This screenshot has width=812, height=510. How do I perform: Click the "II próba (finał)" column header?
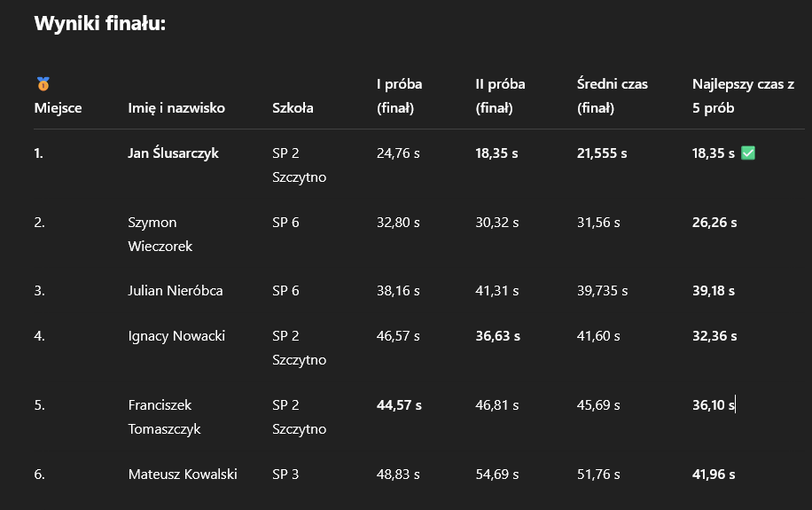[x=500, y=96]
